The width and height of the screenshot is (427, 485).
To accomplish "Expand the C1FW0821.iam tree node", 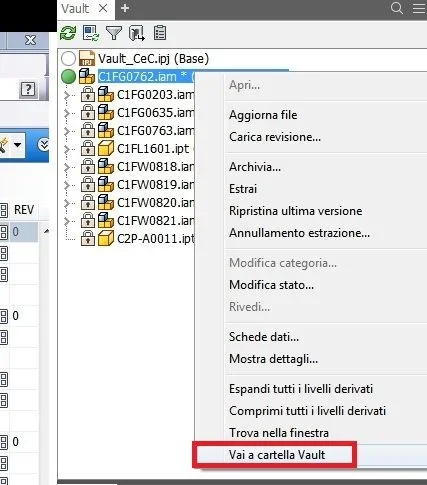I will click(x=67, y=221).
